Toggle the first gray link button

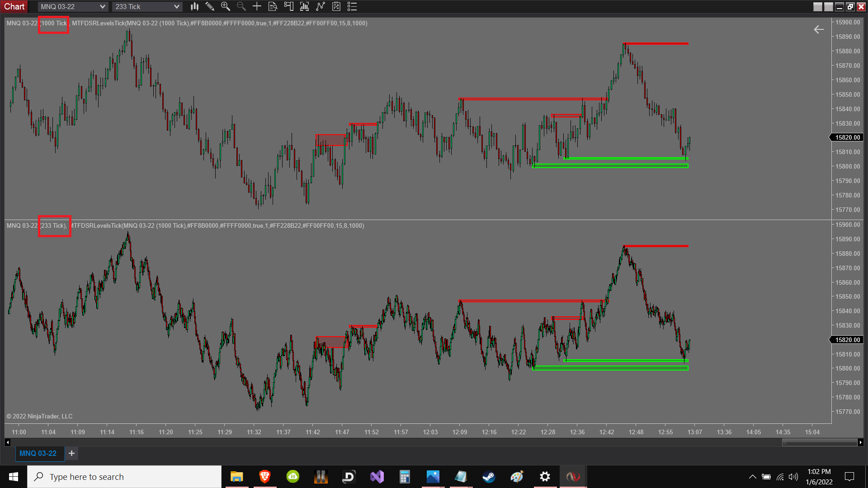pyautogui.click(x=817, y=7)
